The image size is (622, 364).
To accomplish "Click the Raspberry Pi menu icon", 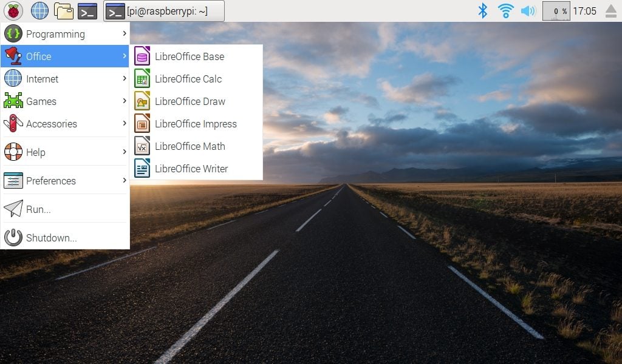I will coord(13,11).
